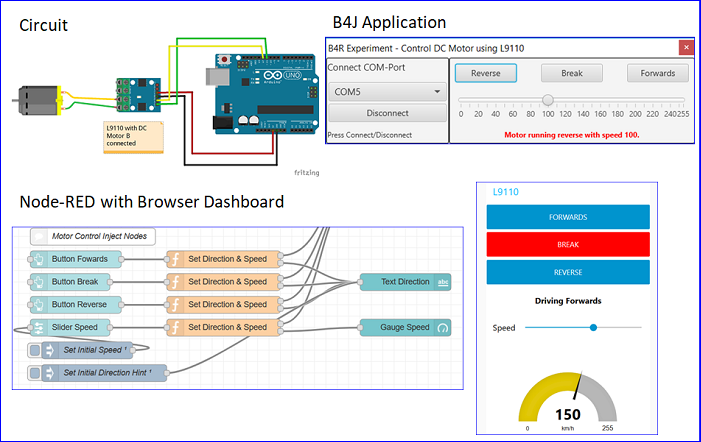Select the Slider Speed node
The height and width of the screenshot is (442, 701).
[70, 327]
